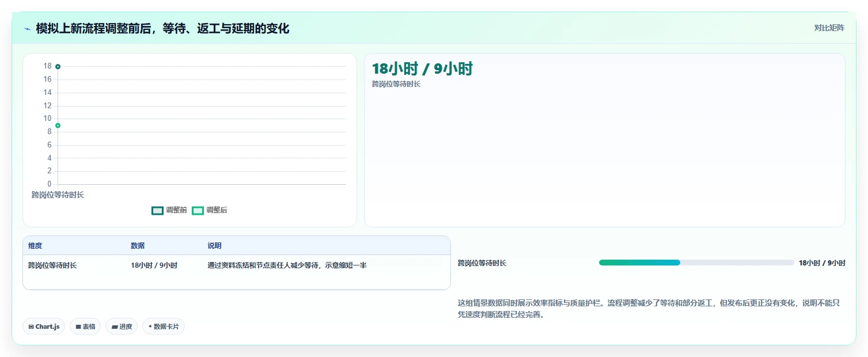Select the 表格 chip
This screenshot has width=868, height=357.
[x=85, y=326]
